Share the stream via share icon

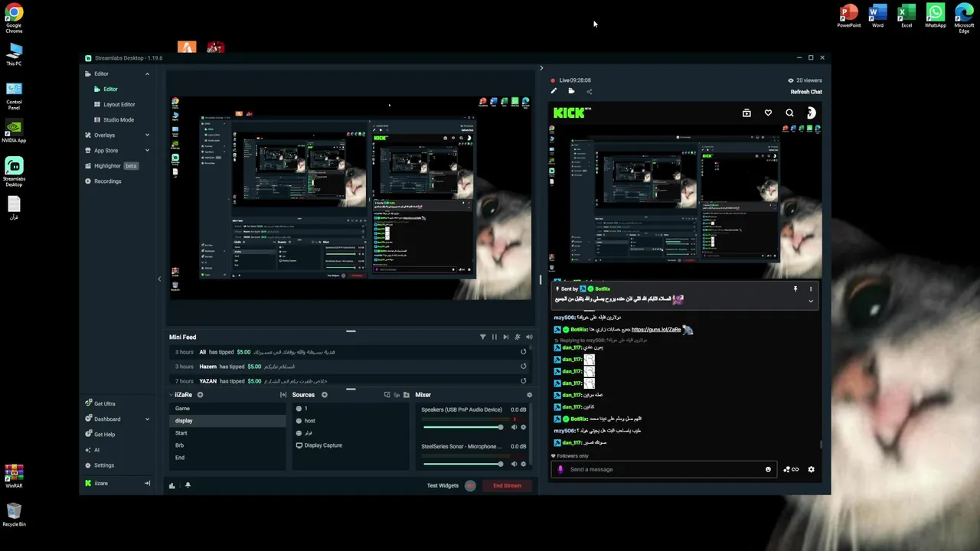[x=589, y=91]
